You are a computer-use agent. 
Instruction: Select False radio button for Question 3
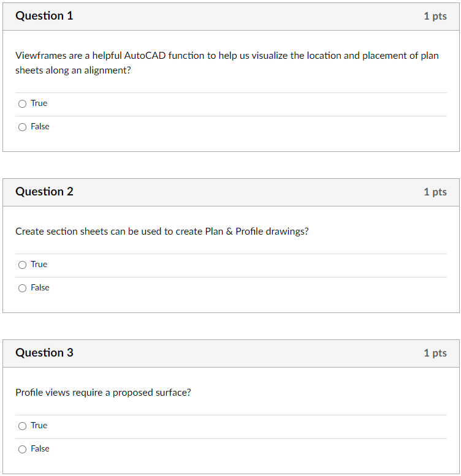(22, 449)
